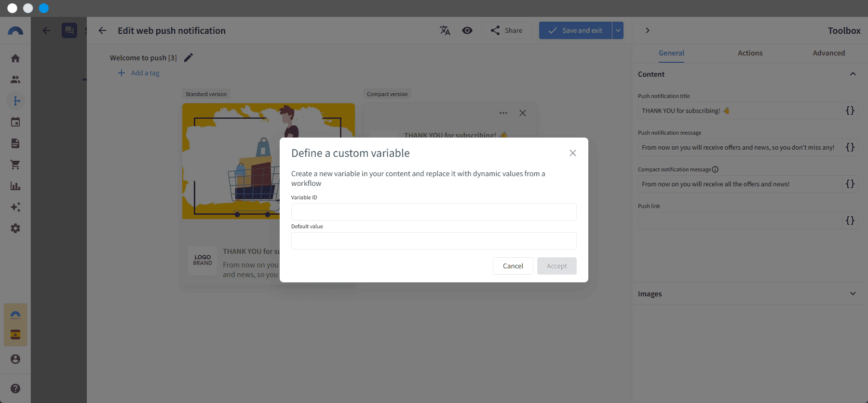Click the Compact notification message field
868x403 pixels.
click(x=740, y=184)
